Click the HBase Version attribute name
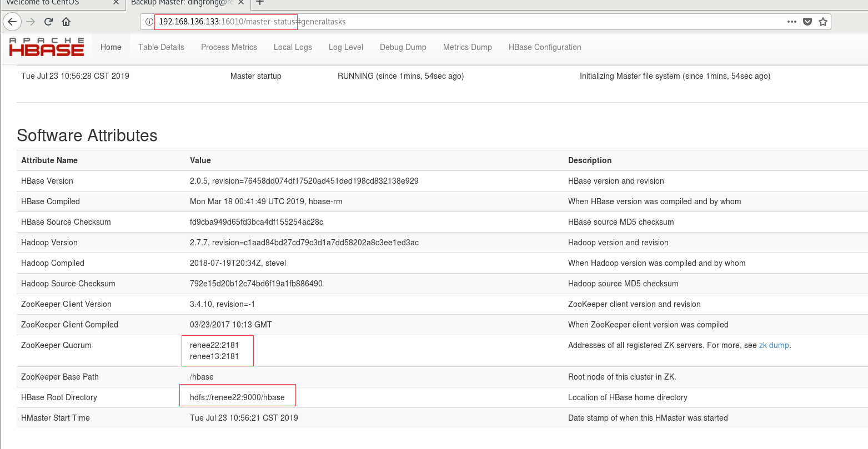Screen dimensions: 868x449 pos(47,181)
